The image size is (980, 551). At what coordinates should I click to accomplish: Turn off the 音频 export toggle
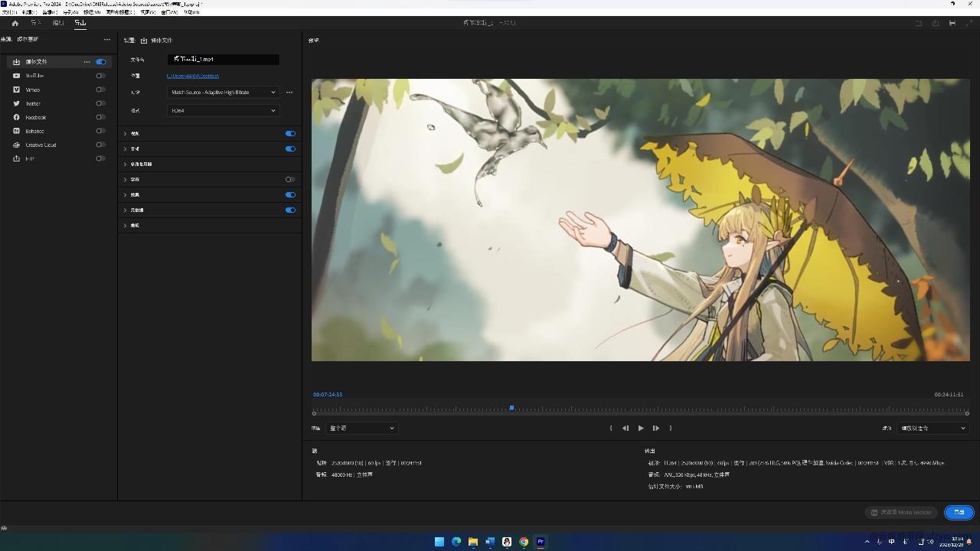(290, 148)
